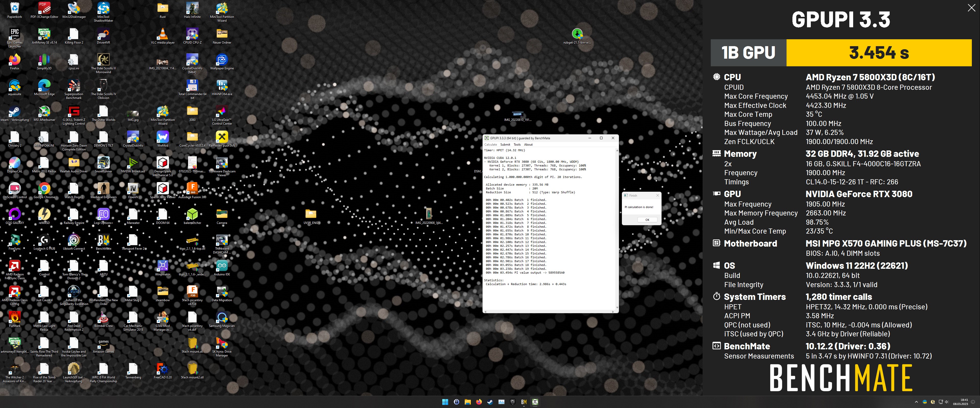Select the AMD Radeon FreeSync Oasis icon

[15, 270]
